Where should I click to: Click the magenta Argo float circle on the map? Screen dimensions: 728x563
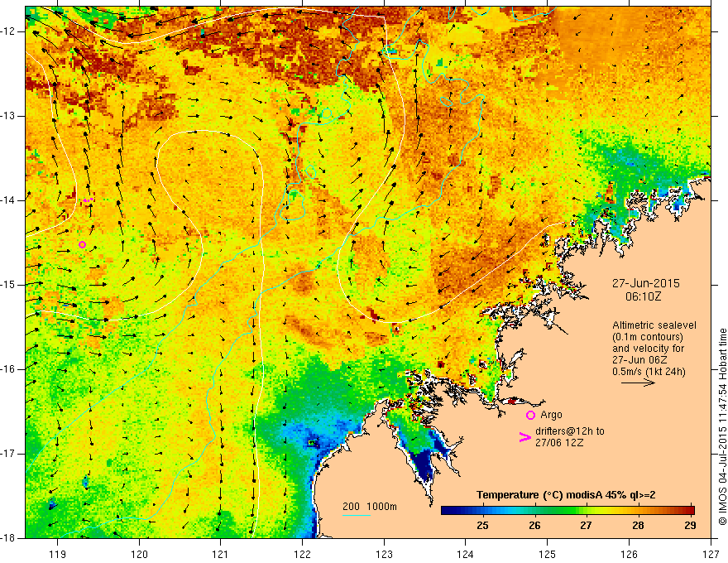pos(82,244)
